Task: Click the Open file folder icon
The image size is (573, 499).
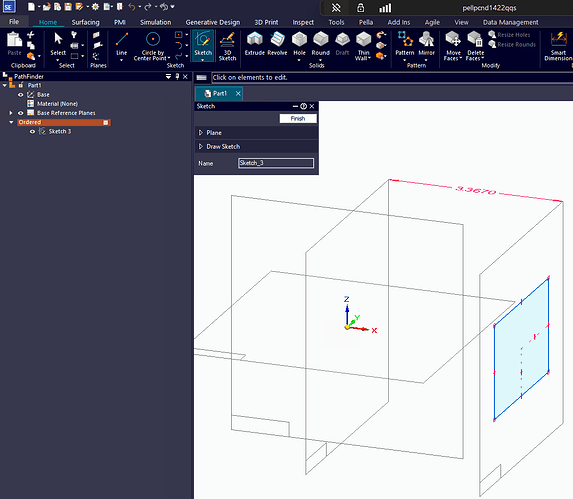Action: (47, 7)
